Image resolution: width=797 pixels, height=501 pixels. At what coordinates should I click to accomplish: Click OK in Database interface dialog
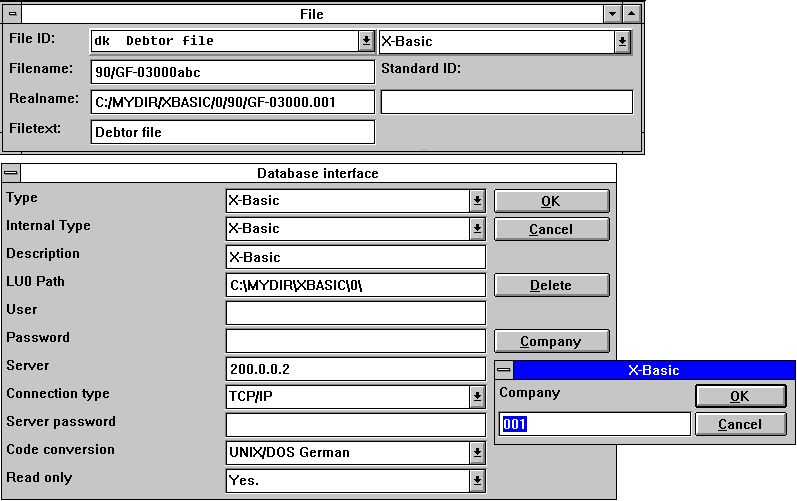pos(551,201)
